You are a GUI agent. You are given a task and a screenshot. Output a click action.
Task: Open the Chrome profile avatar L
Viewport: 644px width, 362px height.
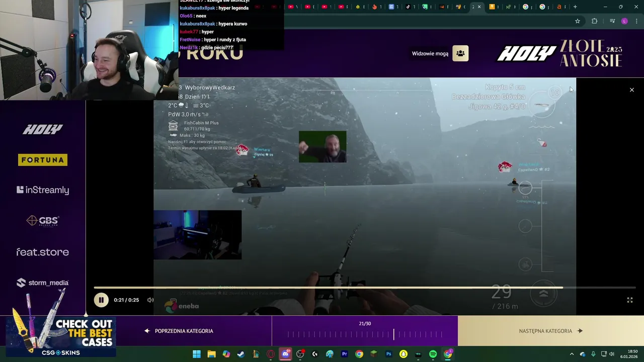tap(624, 21)
